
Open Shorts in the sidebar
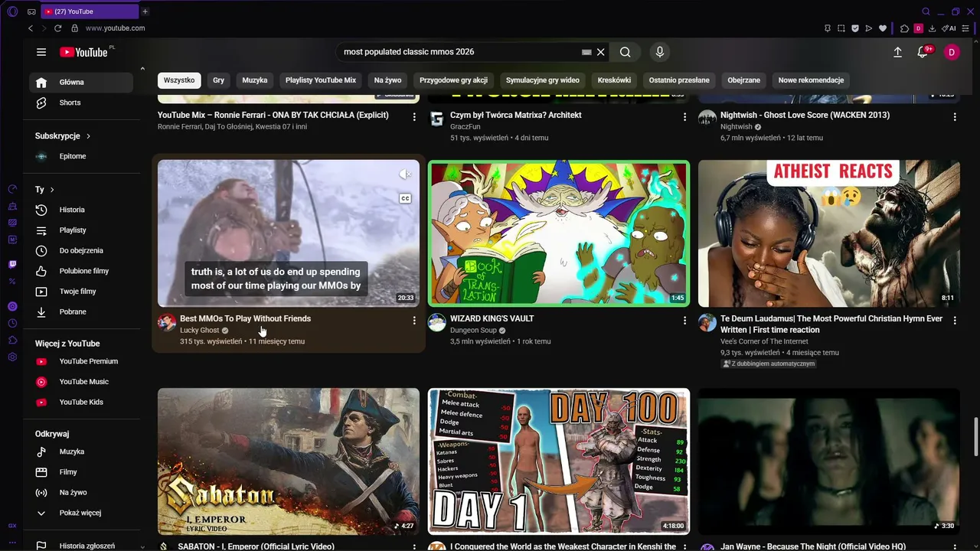(x=81, y=103)
